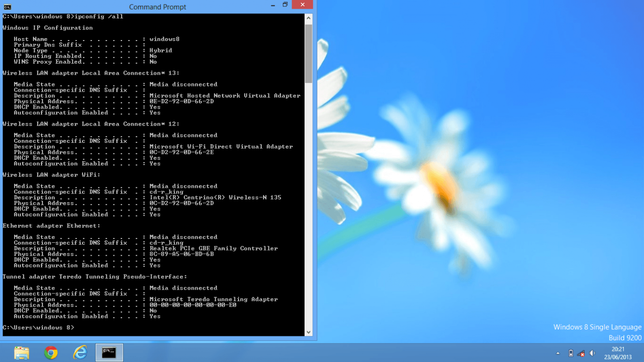Launch Google Chrome from the taskbar
This screenshot has width=644, height=362.
[x=51, y=353]
